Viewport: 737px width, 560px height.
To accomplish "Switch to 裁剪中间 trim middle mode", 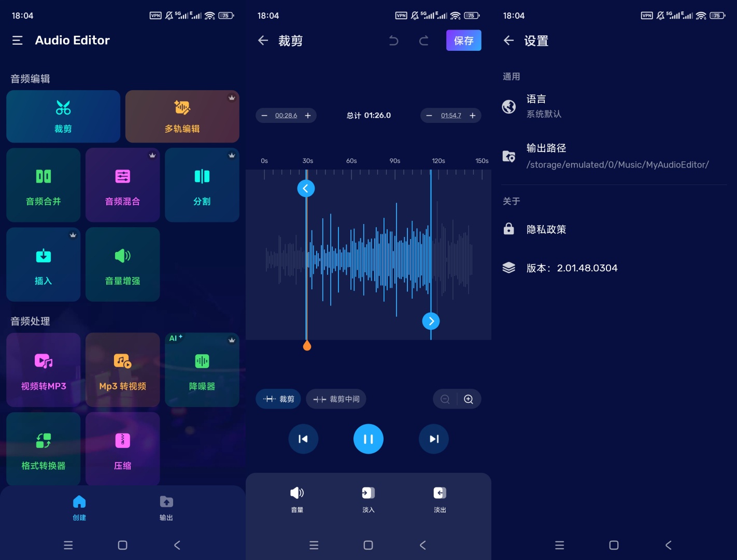I will point(336,399).
